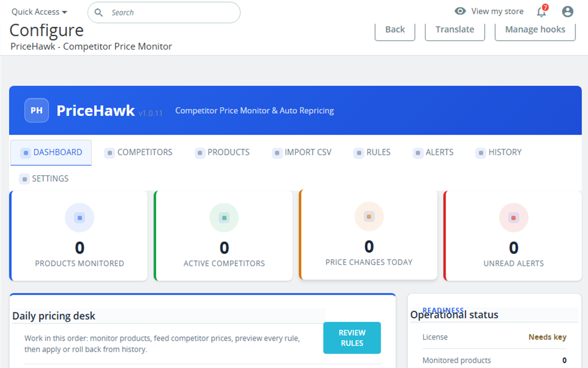Click the eye icon beside View my store
Image resolution: width=588 pixels, height=368 pixels.
coord(460,11)
